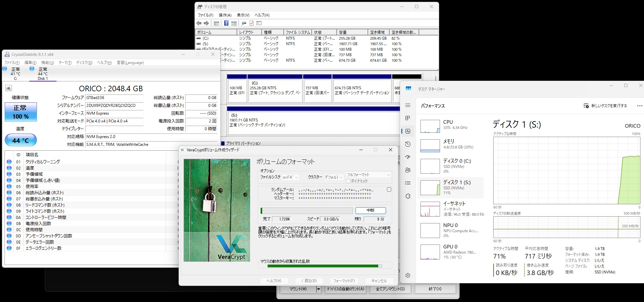The image size is (644, 302).
Task: Click CrystalDiskInfo previous disk arrow button
Action: pyautogui.click(x=9, y=88)
